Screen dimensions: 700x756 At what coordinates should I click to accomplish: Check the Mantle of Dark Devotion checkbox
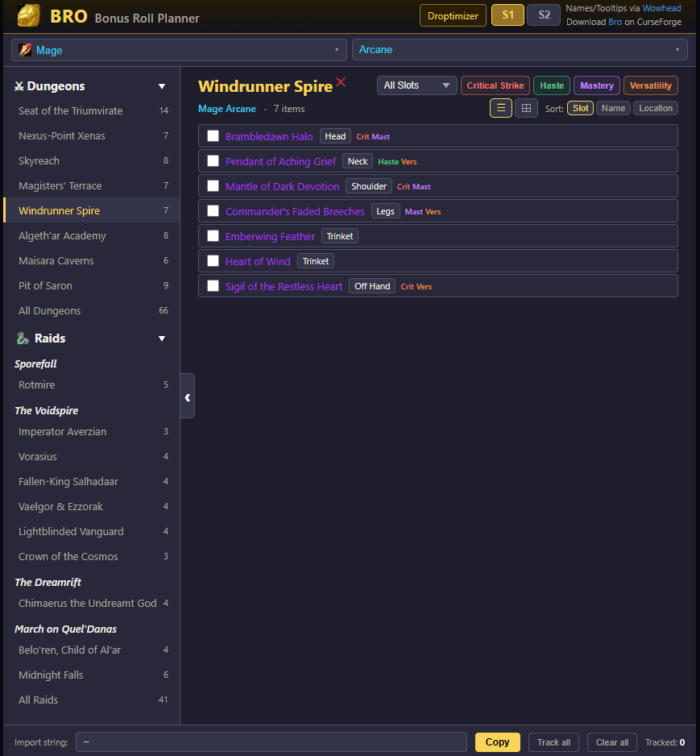213,186
